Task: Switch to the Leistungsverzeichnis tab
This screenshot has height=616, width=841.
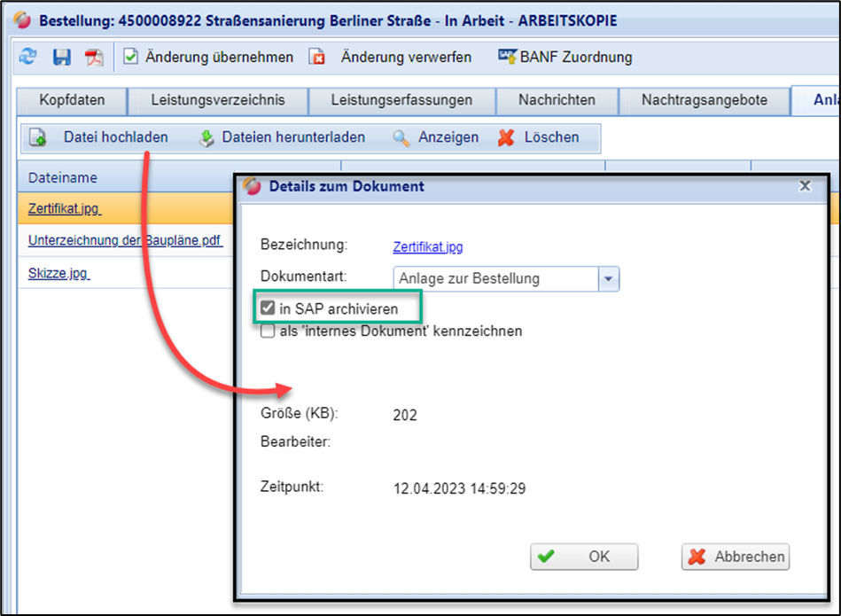Action: tap(218, 100)
